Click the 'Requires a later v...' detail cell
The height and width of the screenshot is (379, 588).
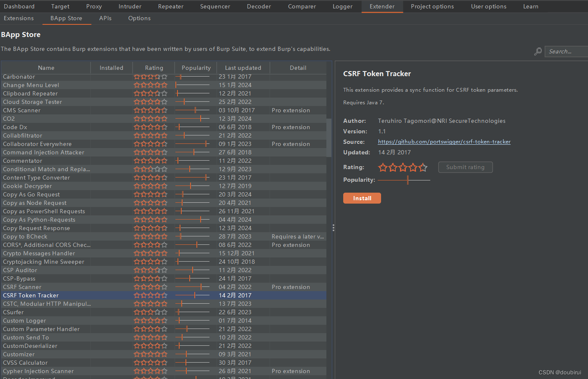click(298, 236)
